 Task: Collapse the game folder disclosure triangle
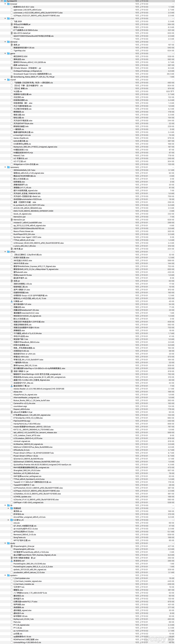click(x=5, y=54)
